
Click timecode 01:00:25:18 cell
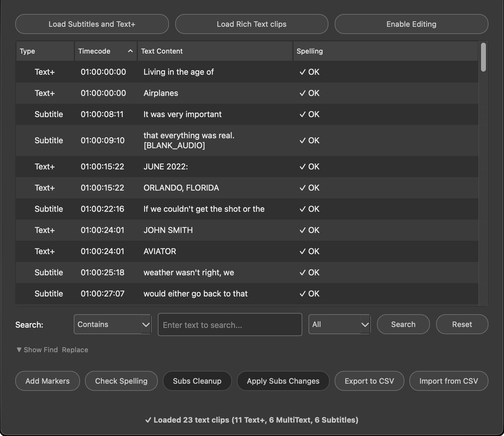pyautogui.click(x=102, y=272)
